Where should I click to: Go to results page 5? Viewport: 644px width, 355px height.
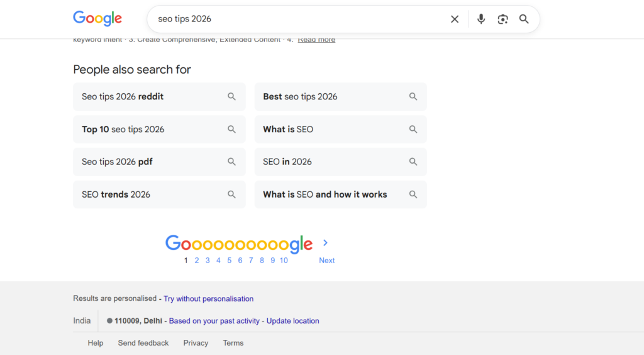(229, 261)
